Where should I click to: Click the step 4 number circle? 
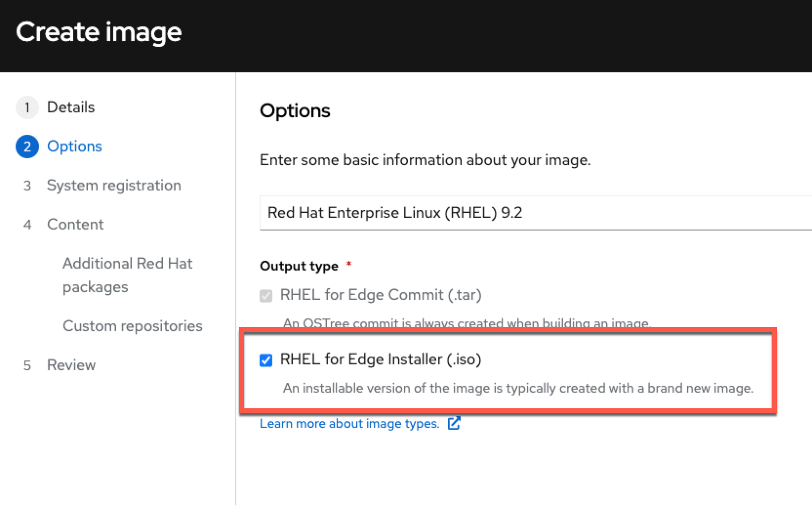[27, 224]
